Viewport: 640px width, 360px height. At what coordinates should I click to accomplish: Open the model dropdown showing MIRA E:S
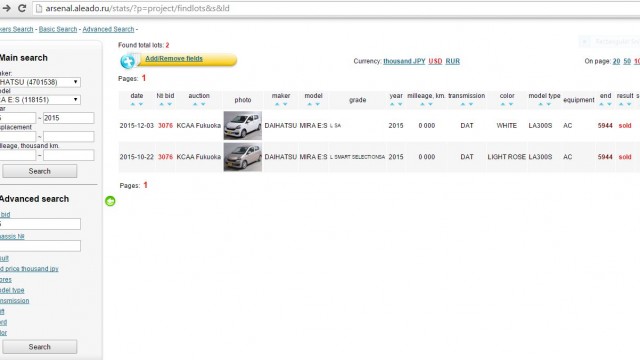pyautogui.click(x=40, y=100)
